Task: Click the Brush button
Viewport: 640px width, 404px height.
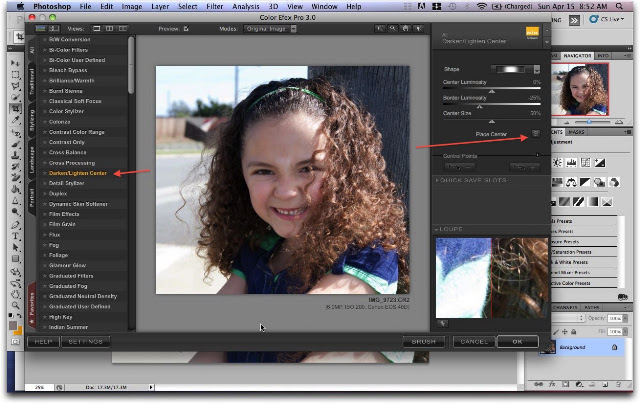Action: pyautogui.click(x=423, y=341)
